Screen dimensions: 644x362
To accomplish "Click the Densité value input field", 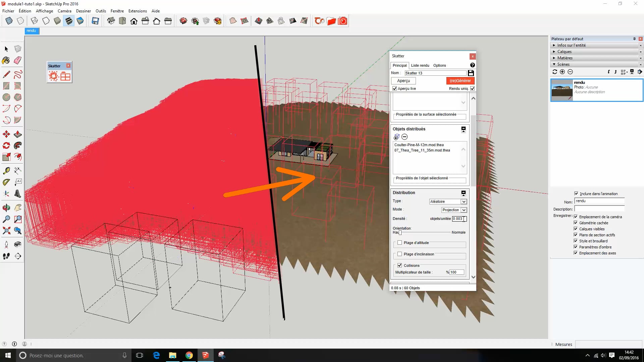I will click(x=459, y=219).
